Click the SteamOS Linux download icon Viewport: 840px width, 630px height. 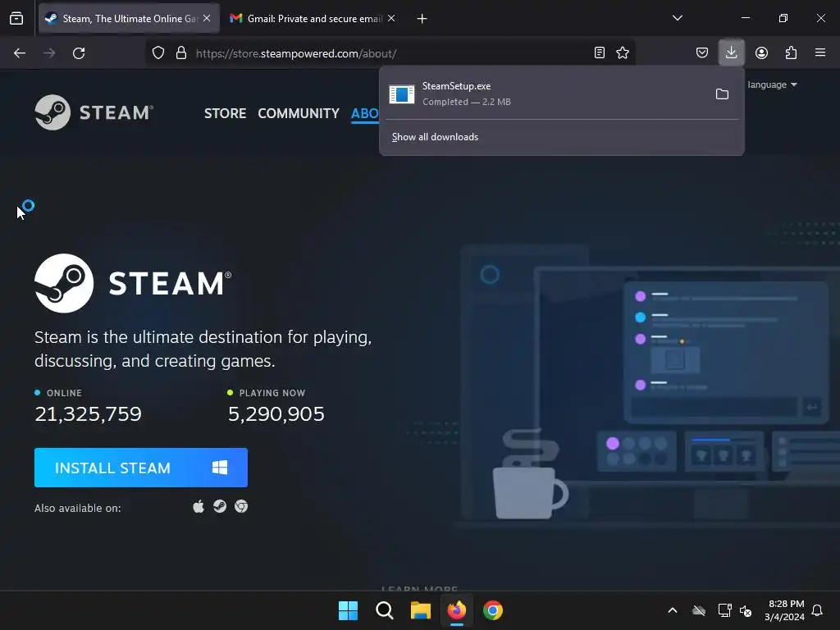pos(220,506)
